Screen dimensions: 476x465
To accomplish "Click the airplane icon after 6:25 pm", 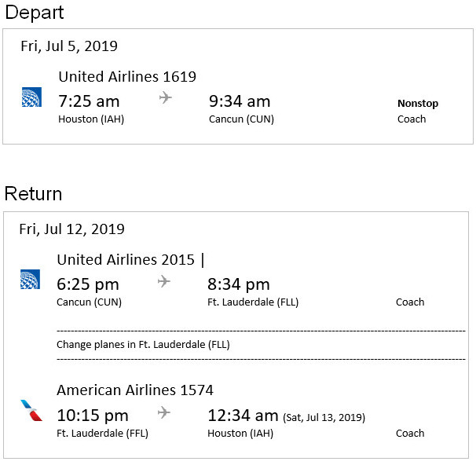I will click(x=163, y=281).
